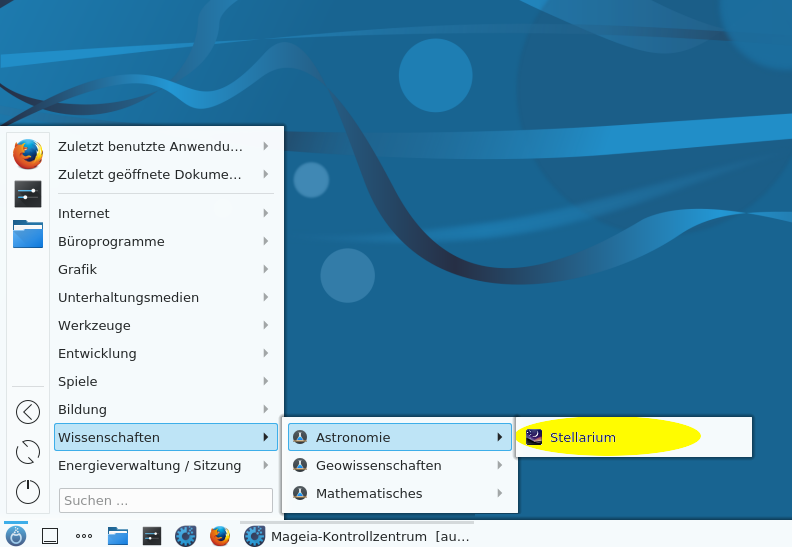
Task: Open the Bildung category
Action: pyautogui.click(x=166, y=409)
